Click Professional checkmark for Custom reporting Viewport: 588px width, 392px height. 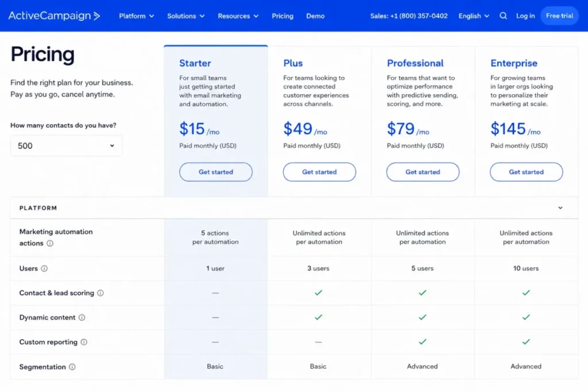click(x=422, y=342)
